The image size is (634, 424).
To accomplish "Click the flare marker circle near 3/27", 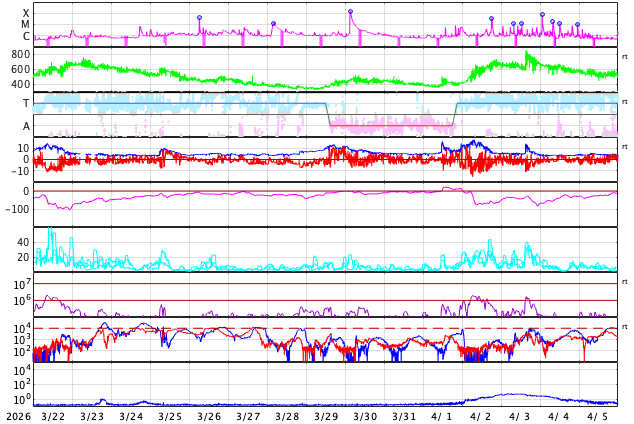I will coord(273,24).
